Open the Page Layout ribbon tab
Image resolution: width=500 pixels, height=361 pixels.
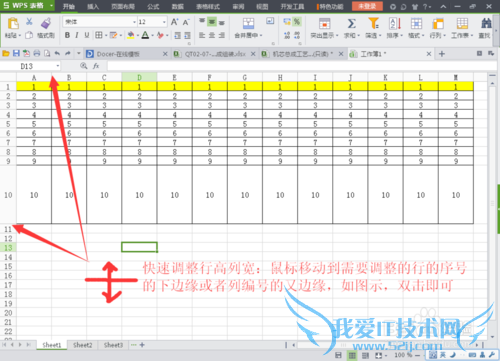(x=123, y=6)
